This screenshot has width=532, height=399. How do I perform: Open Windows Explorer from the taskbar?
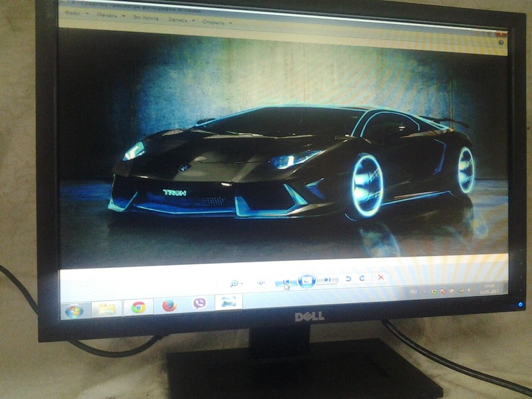pyautogui.click(x=106, y=309)
